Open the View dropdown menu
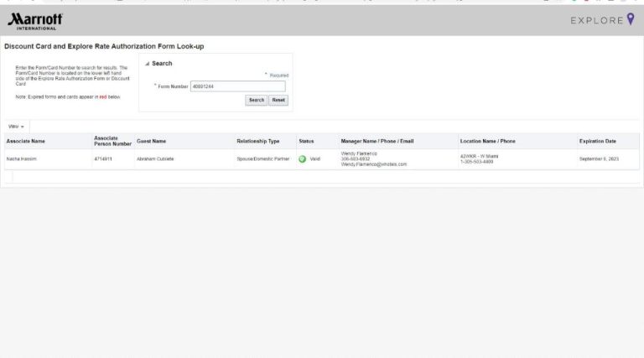This screenshot has width=644, height=358. [x=16, y=127]
